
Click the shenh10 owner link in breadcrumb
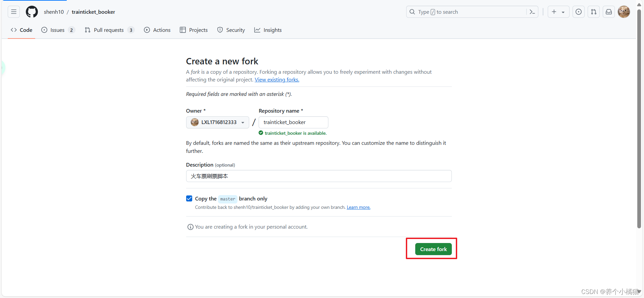point(54,12)
